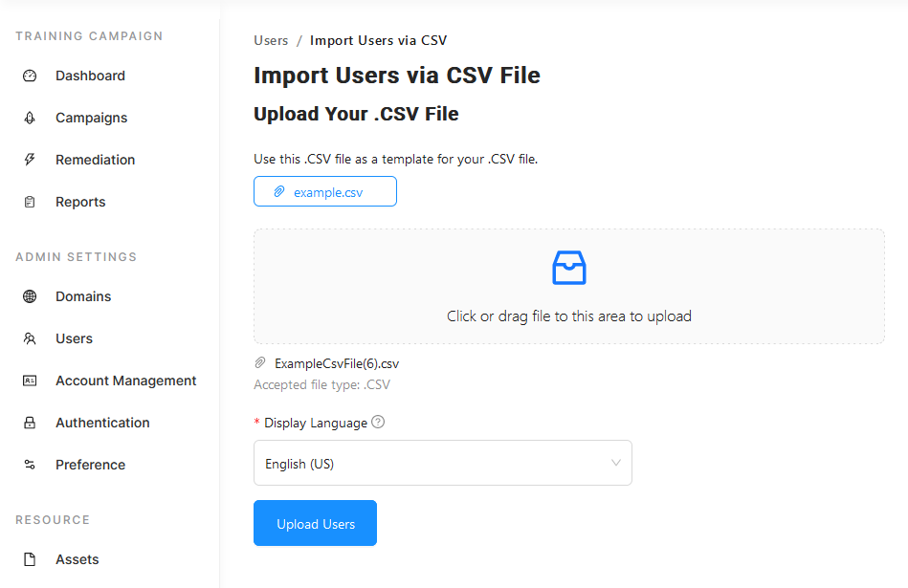
Task: Open Account Management via its card icon
Action: [29, 381]
